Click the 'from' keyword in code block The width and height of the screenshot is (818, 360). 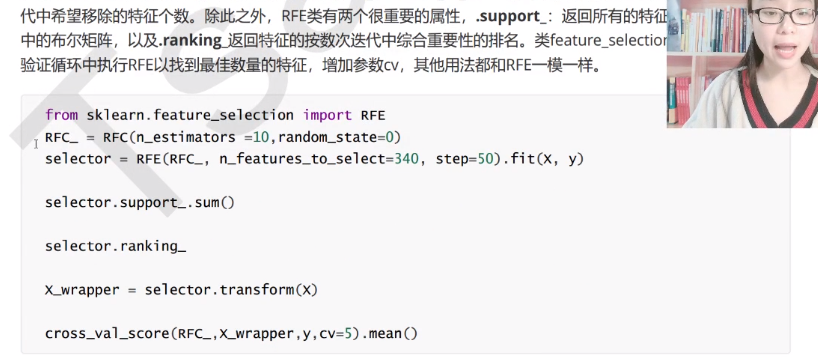pyautogui.click(x=61, y=115)
